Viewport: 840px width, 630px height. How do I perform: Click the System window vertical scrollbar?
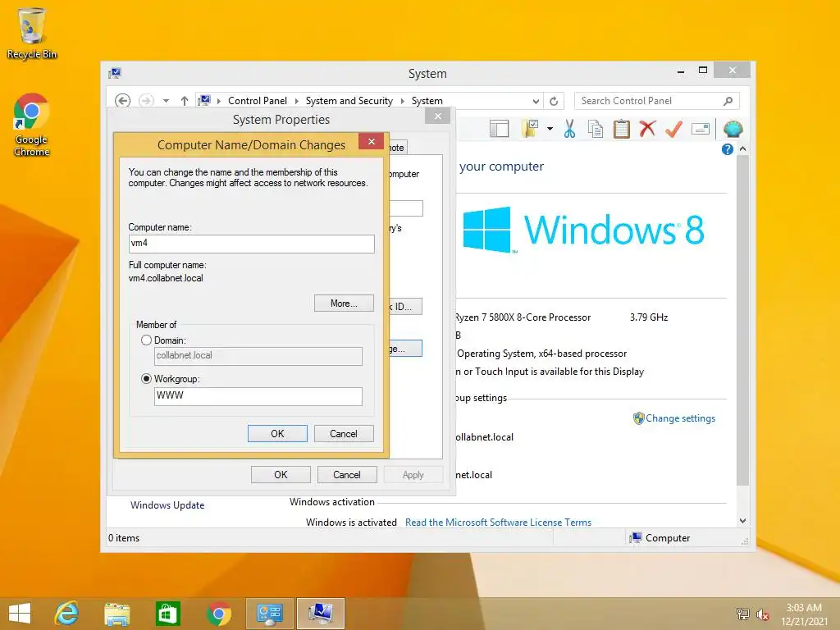pyautogui.click(x=742, y=321)
